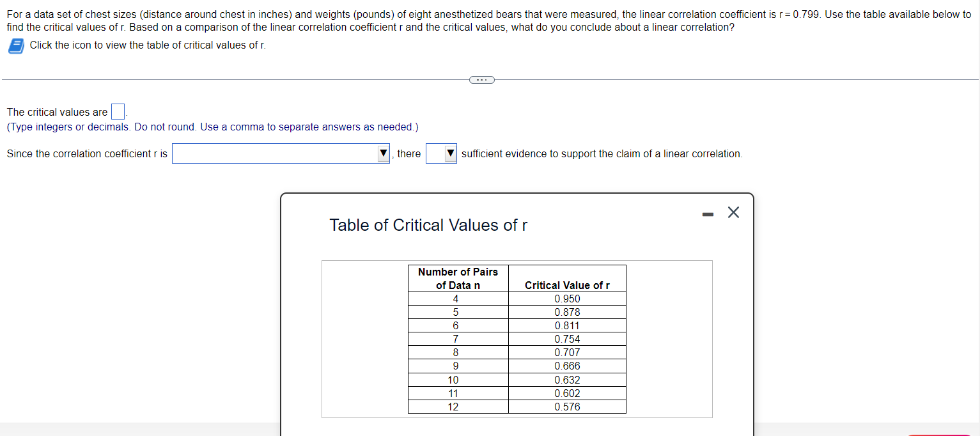Image resolution: width=980 pixels, height=436 pixels.
Task: Select the critical value 0.707 cell
Action: click(567, 352)
